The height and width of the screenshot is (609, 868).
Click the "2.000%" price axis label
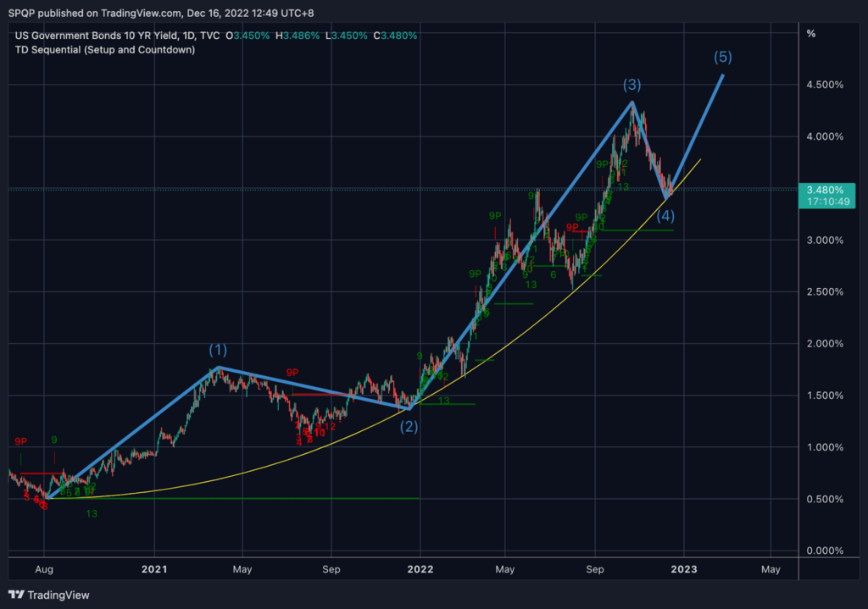825,344
